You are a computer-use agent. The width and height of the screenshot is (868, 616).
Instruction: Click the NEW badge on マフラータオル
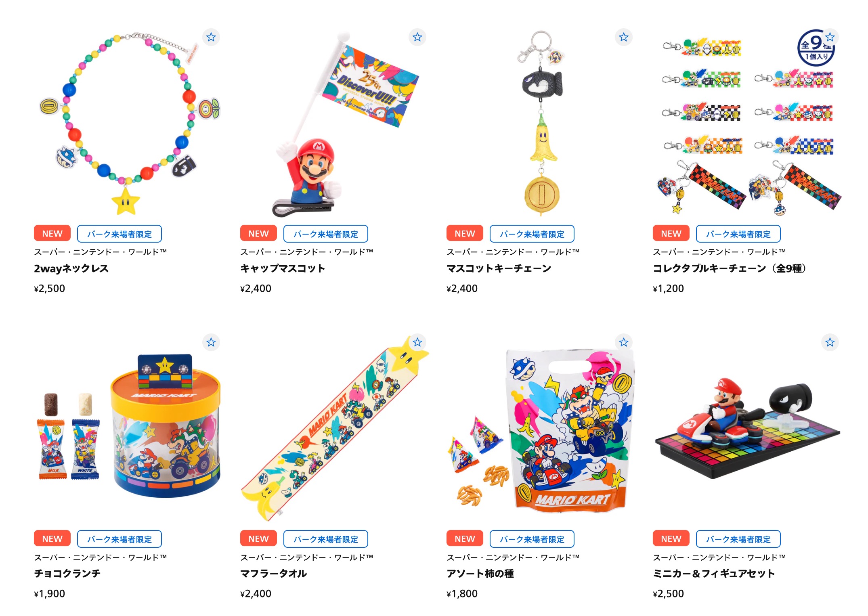259,539
